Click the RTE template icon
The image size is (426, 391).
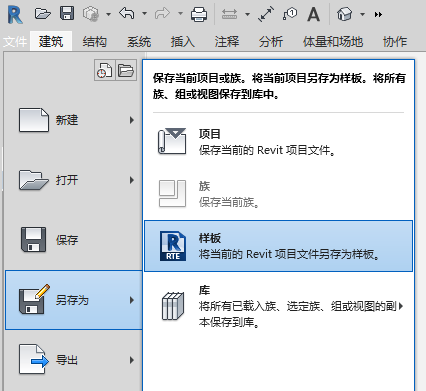pyautogui.click(x=173, y=246)
